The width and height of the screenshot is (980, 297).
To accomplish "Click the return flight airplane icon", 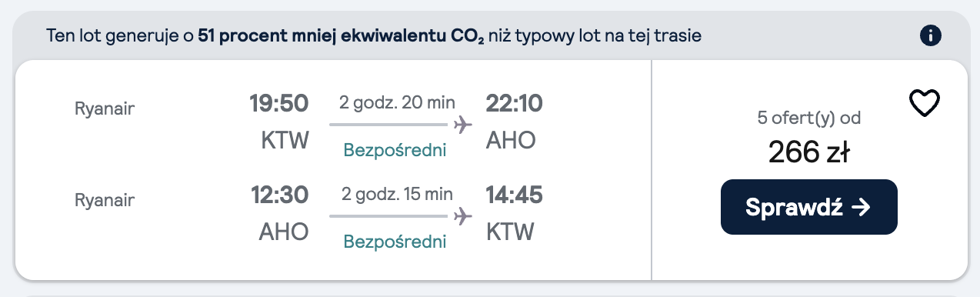I will [462, 216].
